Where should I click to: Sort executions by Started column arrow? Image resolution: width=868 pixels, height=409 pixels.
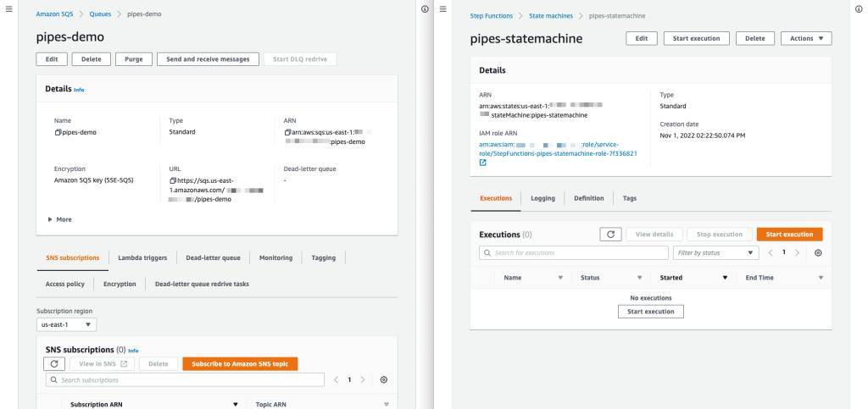[x=725, y=278]
